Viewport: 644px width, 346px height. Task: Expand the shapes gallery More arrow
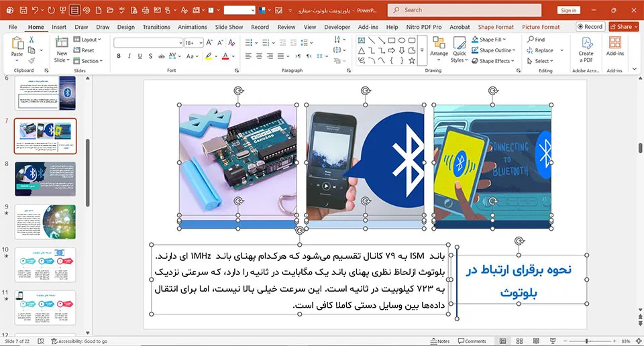422,50
